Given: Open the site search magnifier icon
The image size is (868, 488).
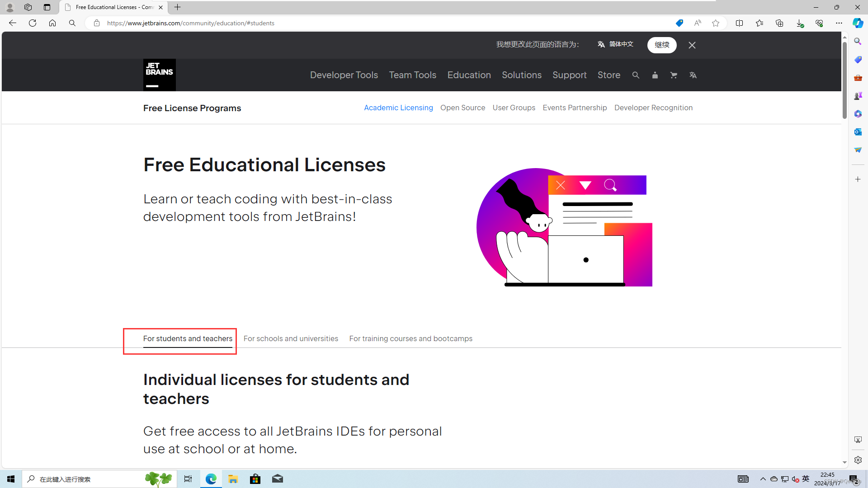Looking at the screenshot, I should point(636,75).
